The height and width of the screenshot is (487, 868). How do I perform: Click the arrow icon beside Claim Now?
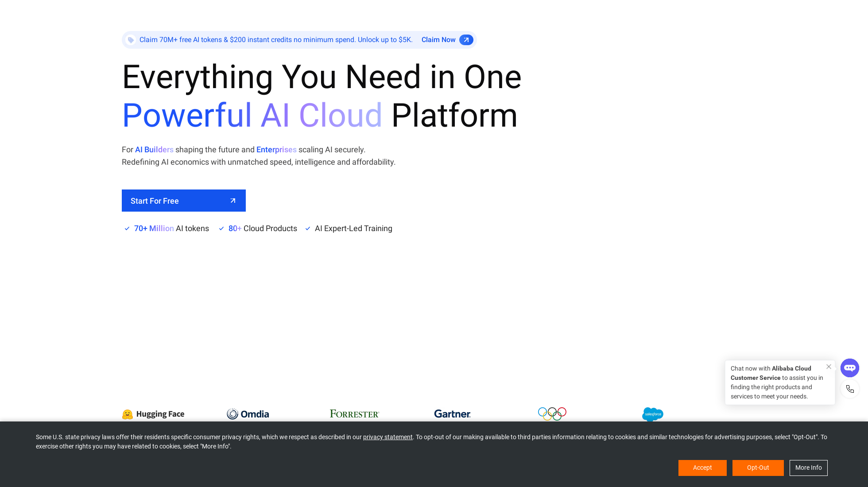(x=466, y=40)
